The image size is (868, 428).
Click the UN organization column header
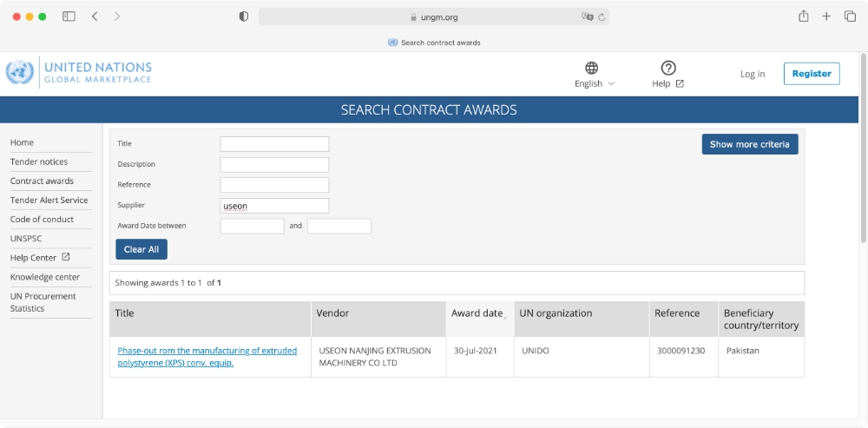[x=582, y=319]
